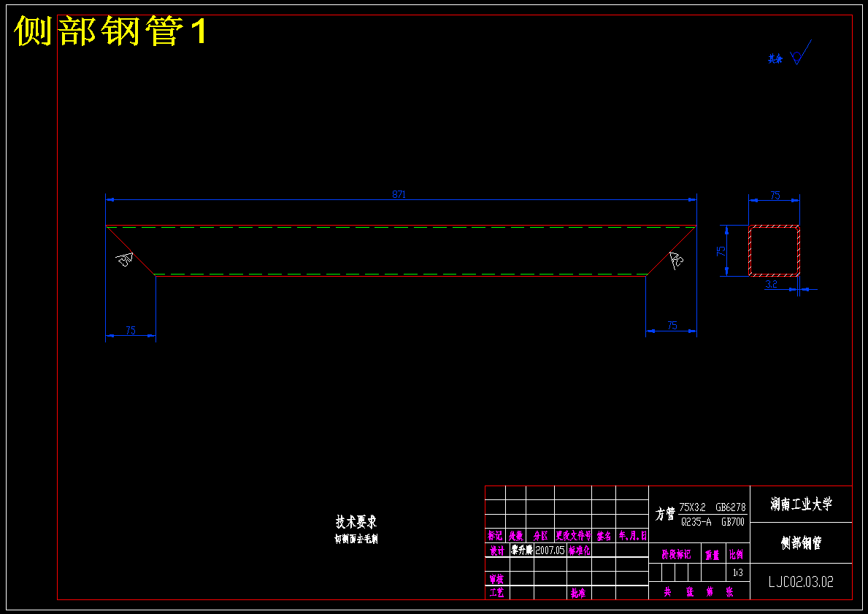Click the GB700 standard text
The height and width of the screenshot is (614, 868).
click(733, 521)
